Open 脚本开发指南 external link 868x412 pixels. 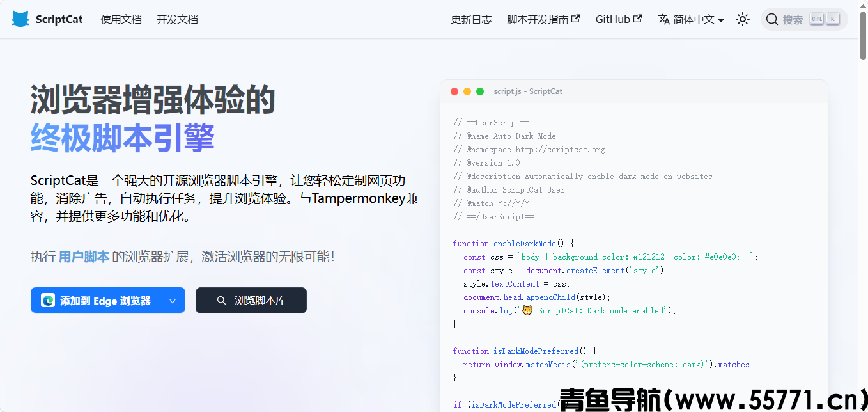tap(543, 19)
